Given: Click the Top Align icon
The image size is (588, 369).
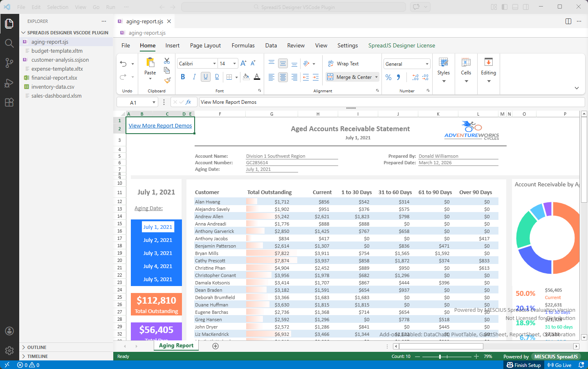Looking at the screenshot, I should 272,63.
